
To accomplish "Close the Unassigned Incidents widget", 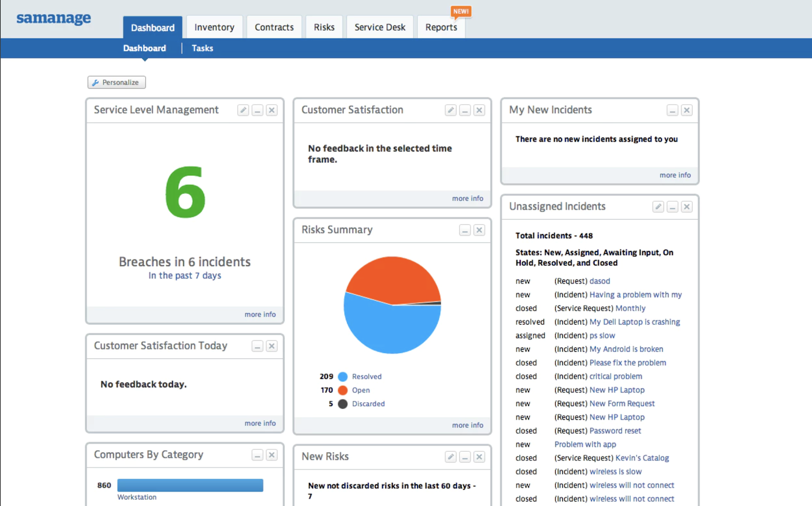I will click(x=687, y=206).
